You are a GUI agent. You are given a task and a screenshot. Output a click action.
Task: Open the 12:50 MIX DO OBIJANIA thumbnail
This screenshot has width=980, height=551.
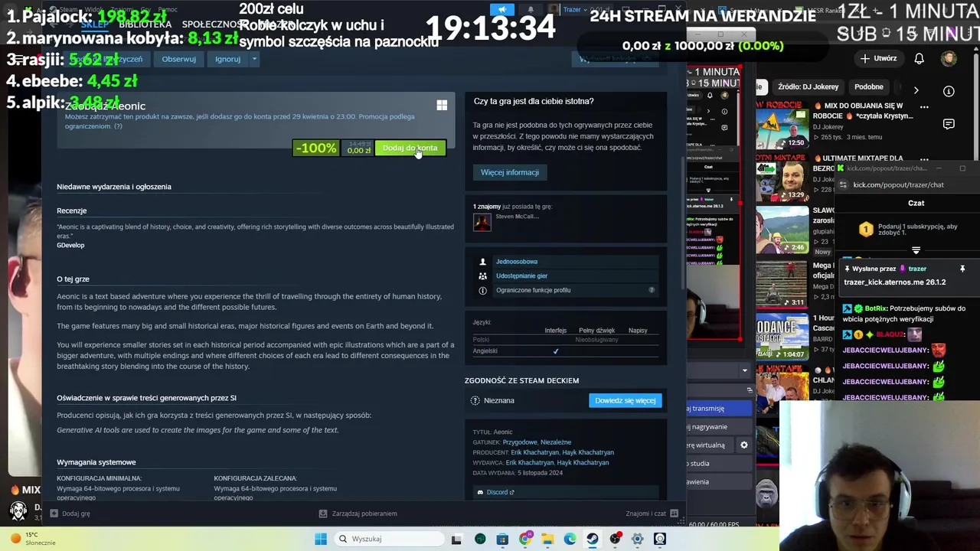click(782, 125)
